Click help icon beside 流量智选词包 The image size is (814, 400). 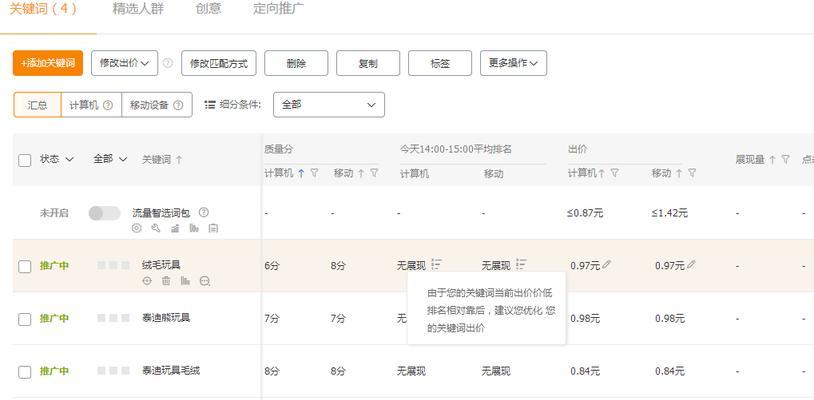(x=204, y=212)
